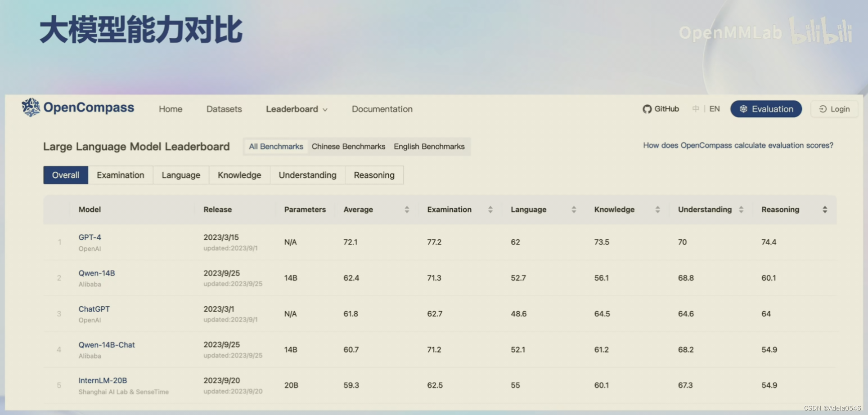Click Qwen-14B-Chat average score 60.7
The height and width of the screenshot is (415, 868).
click(x=351, y=349)
